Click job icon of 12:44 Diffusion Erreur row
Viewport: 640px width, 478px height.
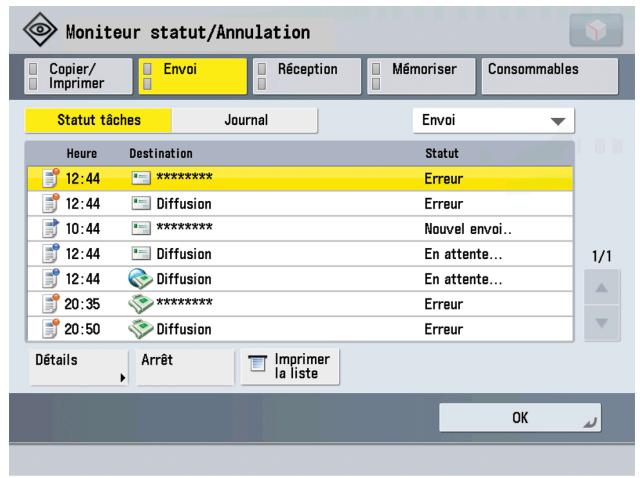pos(51,203)
